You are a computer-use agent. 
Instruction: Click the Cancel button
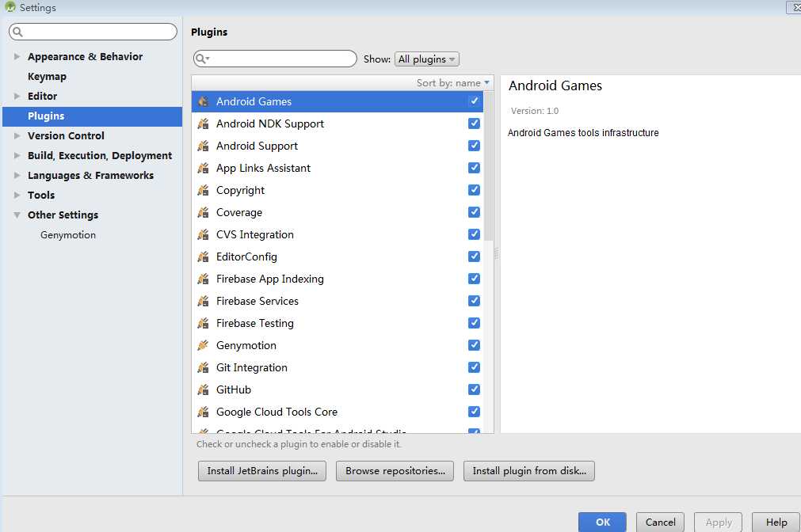[660, 522]
